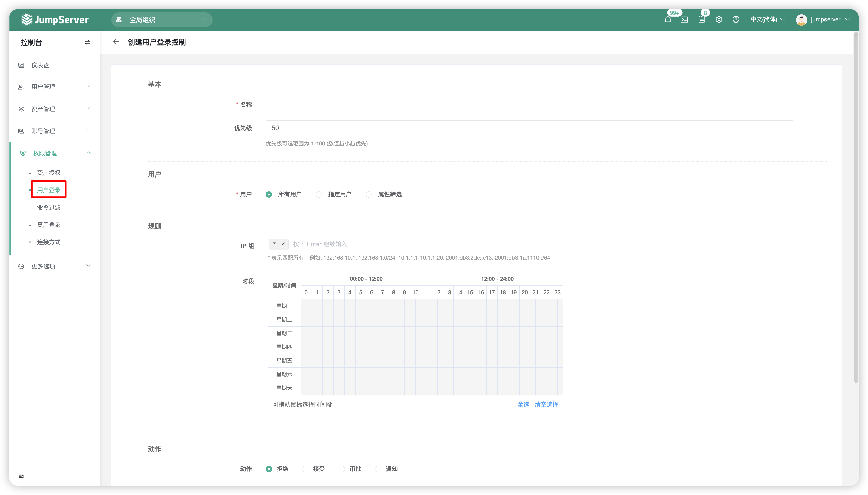Open the help question-mark icon
The image size is (868, 495).
click(x=736, y=20)
